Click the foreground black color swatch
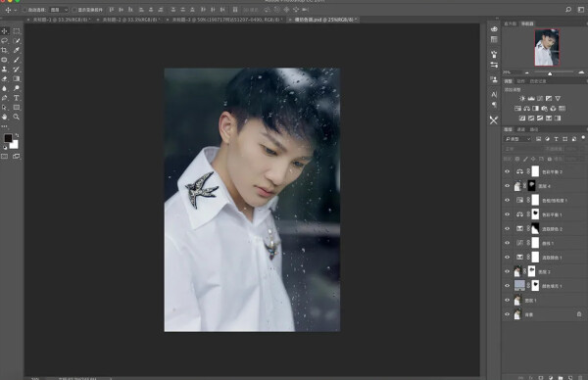 [8, 138]
